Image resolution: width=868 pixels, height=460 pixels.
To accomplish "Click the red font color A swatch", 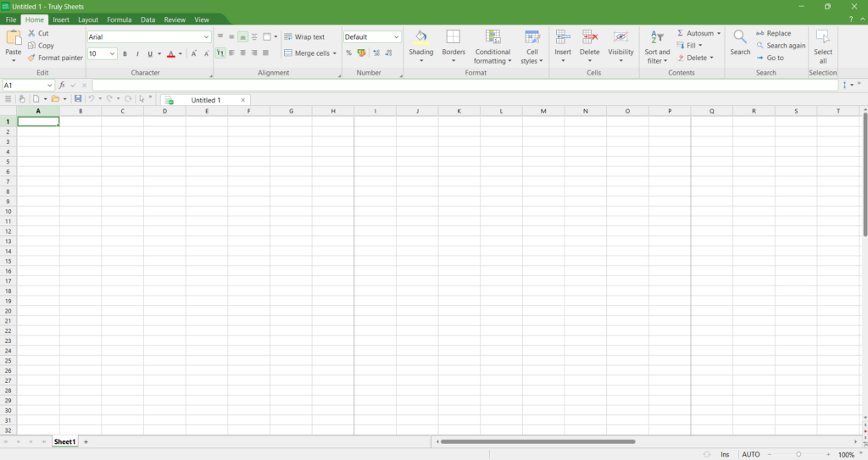I will (171, 53).
